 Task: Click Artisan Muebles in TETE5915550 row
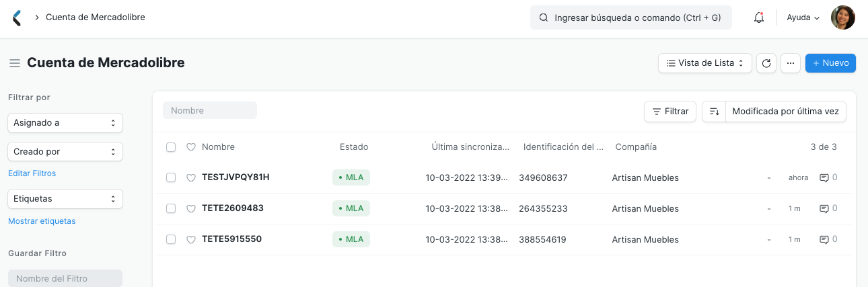coord(645,240)
